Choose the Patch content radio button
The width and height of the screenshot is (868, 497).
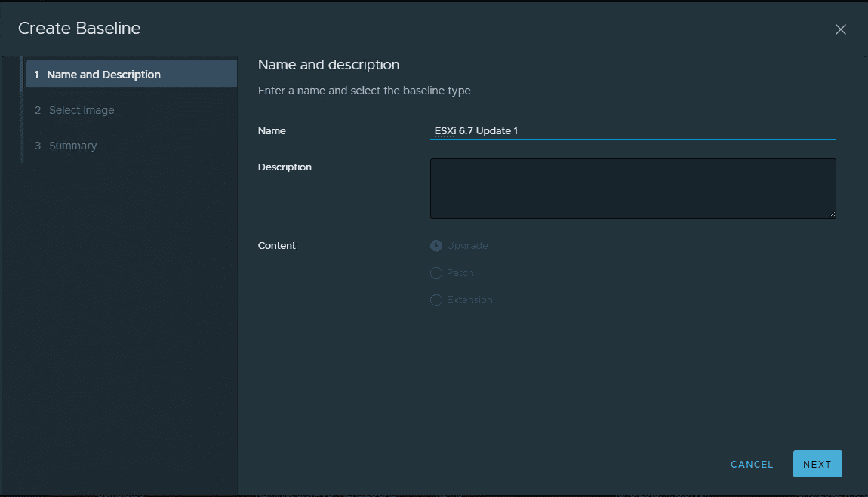click(436, 273)
